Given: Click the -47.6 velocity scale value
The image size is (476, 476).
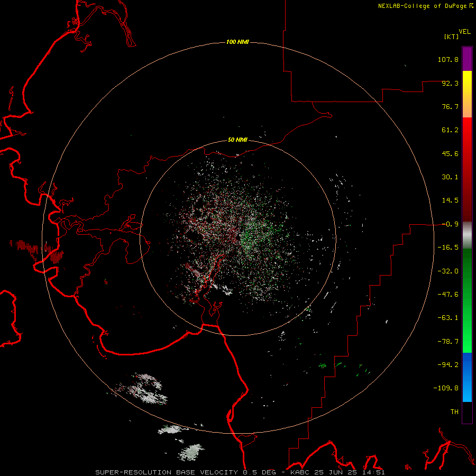Looking at the screenshot, I should click(x=448, y=295).
